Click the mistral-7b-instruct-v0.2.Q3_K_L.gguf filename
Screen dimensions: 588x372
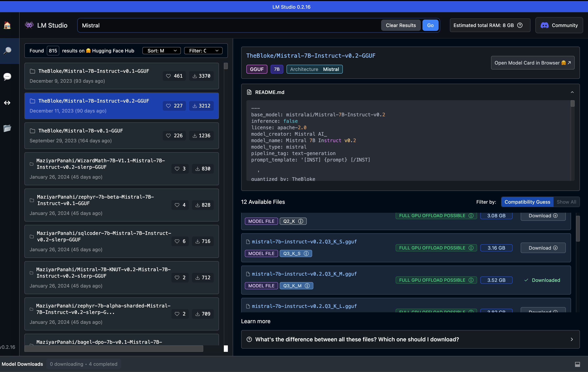[304, 306]
